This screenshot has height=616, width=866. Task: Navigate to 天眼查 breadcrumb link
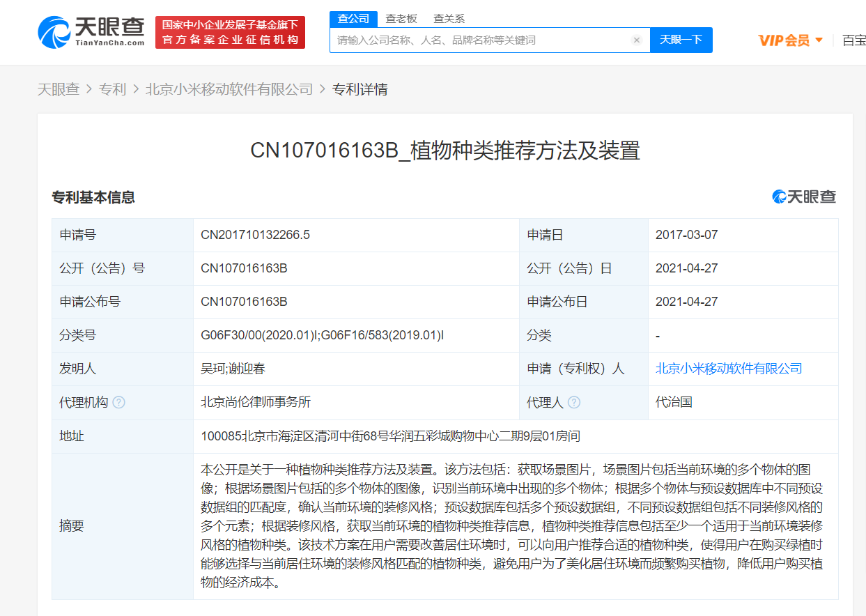(x=59, y=89)
